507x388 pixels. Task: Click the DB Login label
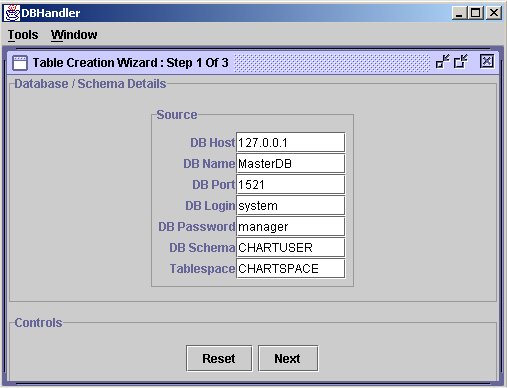210,206
